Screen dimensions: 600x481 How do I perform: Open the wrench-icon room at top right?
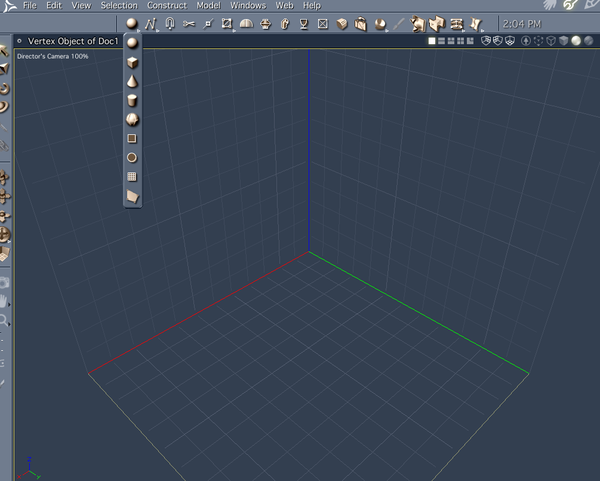(x=571, y=5)
